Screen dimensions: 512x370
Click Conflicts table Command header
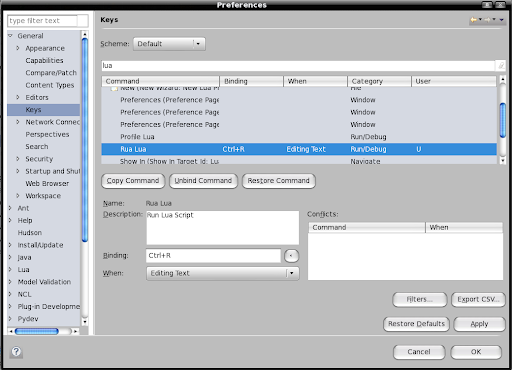pyautogui.click(x=367, y=227)
